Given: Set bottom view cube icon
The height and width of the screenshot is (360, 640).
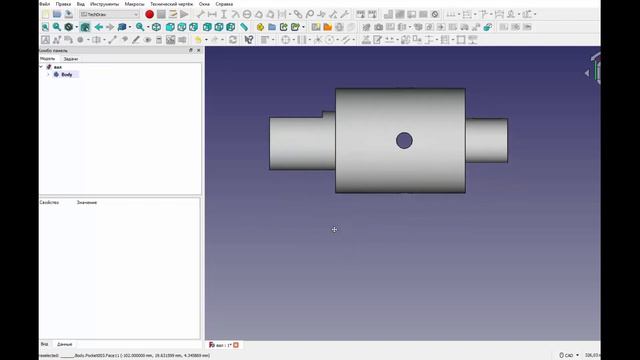Looking at the screenshot, I should (x=219, y=27).
